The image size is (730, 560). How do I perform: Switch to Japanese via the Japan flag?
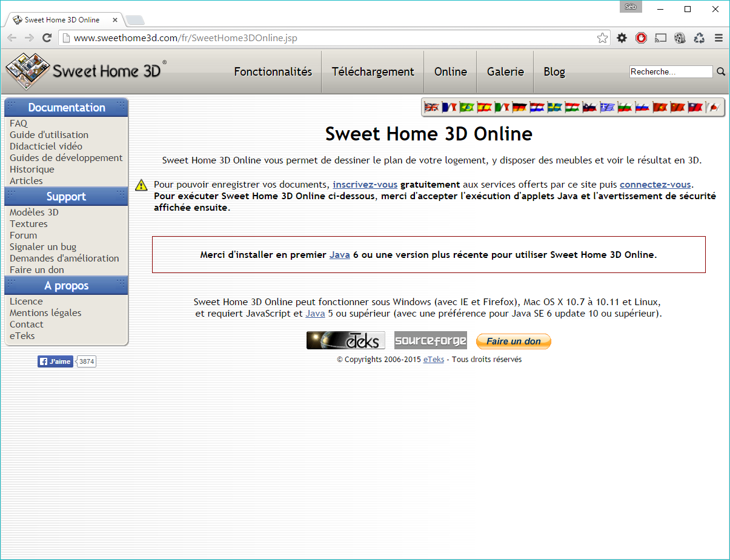click(712, 107)
